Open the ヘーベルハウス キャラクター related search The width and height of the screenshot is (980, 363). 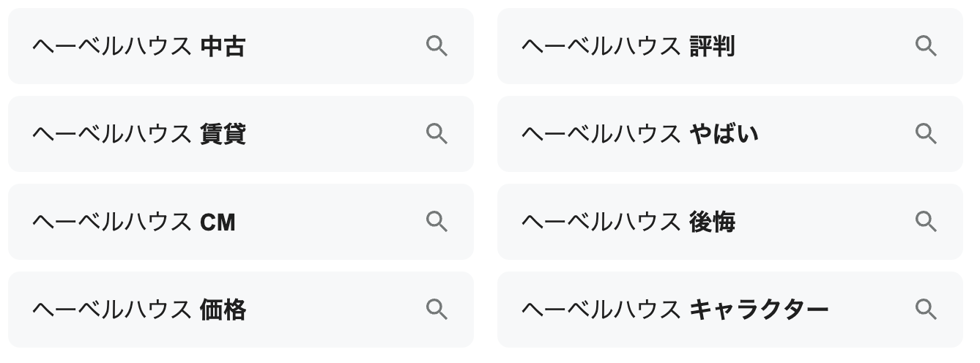point(674,310)
